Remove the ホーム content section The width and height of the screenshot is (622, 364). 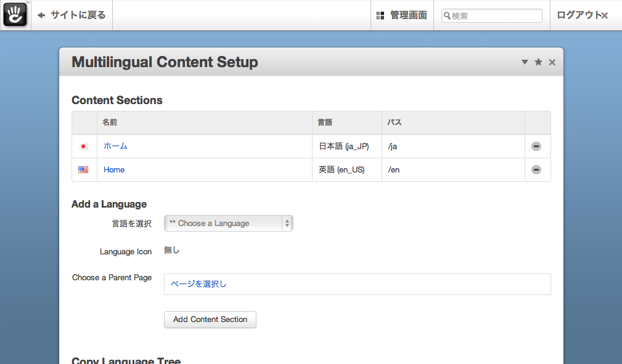pos(536,147)
